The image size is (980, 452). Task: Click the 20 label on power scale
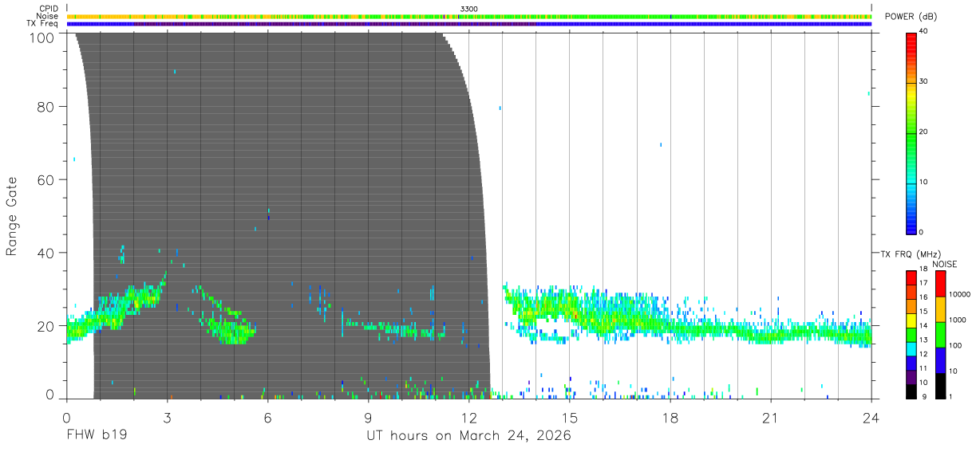point(923,132)
